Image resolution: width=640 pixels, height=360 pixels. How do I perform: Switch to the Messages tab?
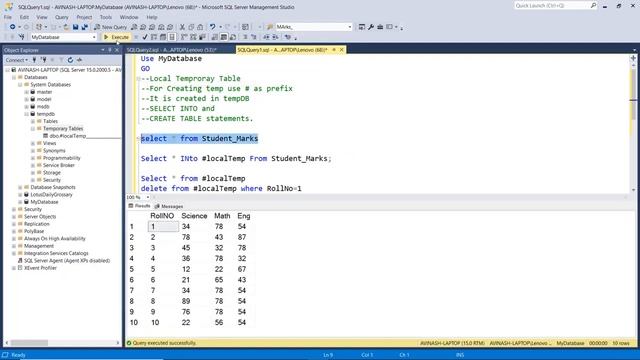coord(169,207)
